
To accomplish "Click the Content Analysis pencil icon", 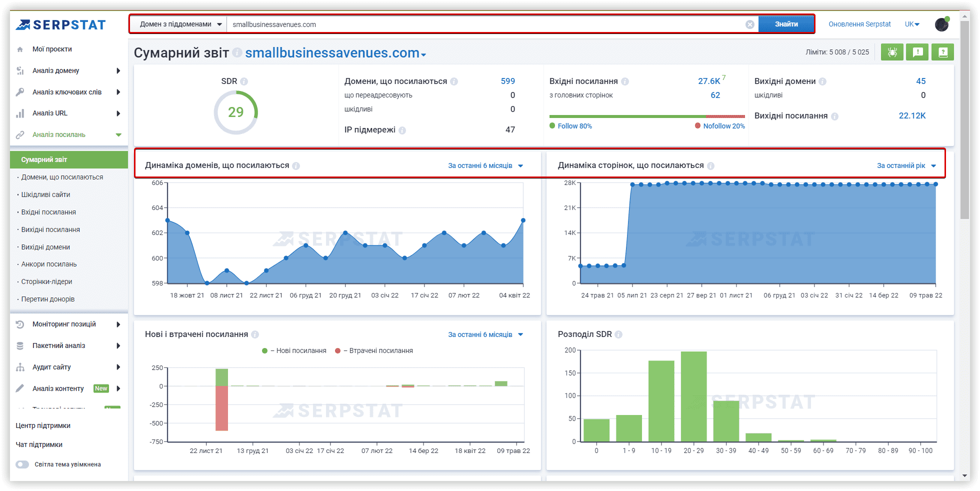I will 20,388.
